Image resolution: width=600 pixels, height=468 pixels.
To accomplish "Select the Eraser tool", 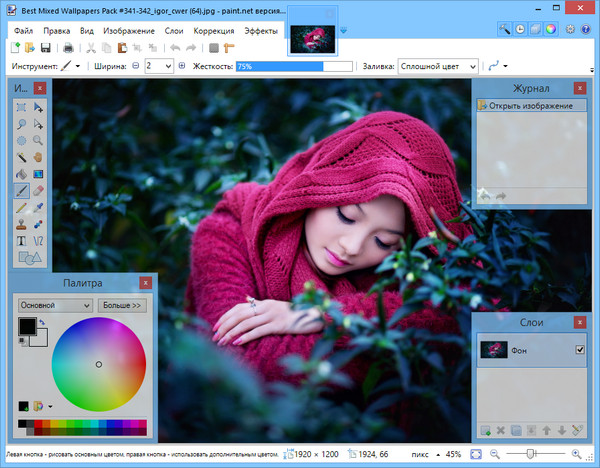I will pyautogui.click(x=38, y=190).
